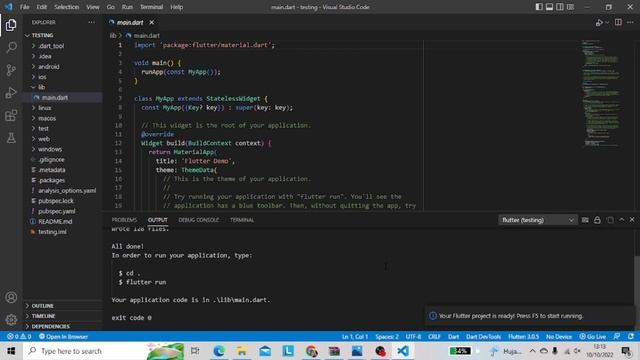Click Spaces: 2 indentation setting
This screenshot has width=640, height=360.
tap(387, 337)
